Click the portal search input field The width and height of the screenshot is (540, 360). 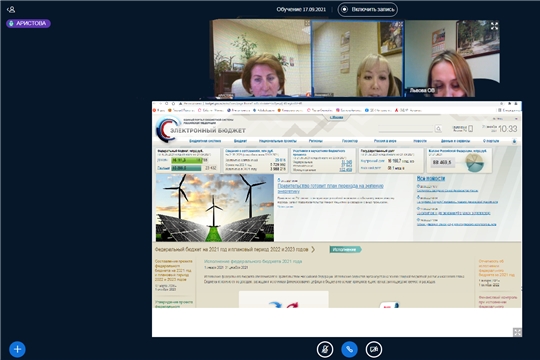coord(406,129)
